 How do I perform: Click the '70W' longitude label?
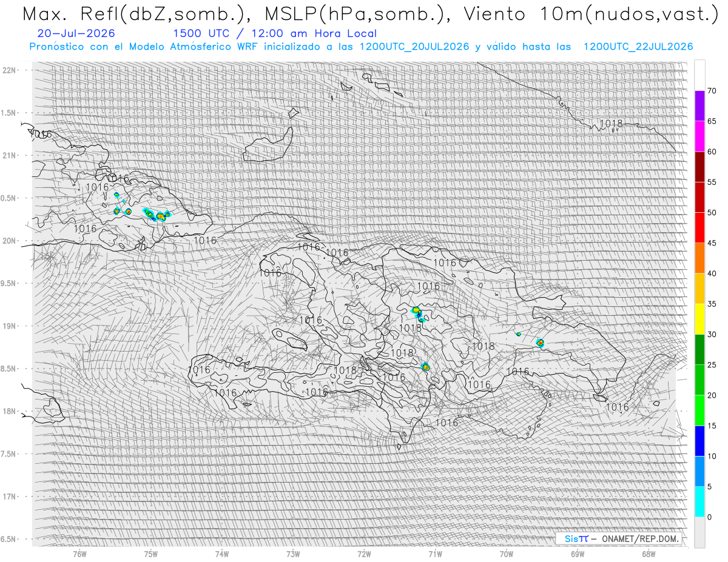pos(507,554)
